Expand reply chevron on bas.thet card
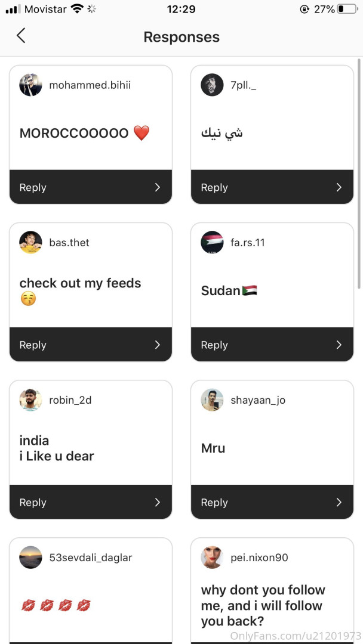 [157, 345]
